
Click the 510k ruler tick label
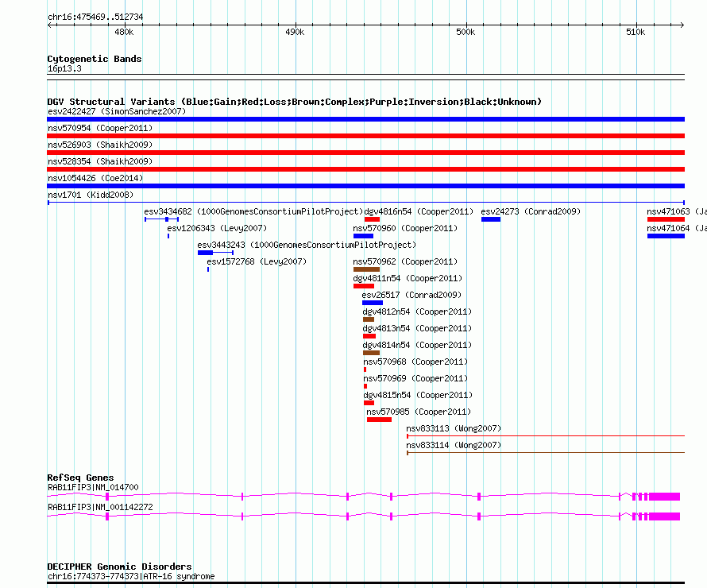coord(636,32)
